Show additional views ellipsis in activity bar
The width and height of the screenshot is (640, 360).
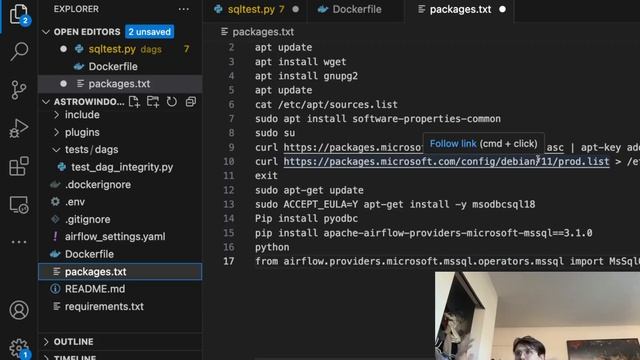coord(19,242)
